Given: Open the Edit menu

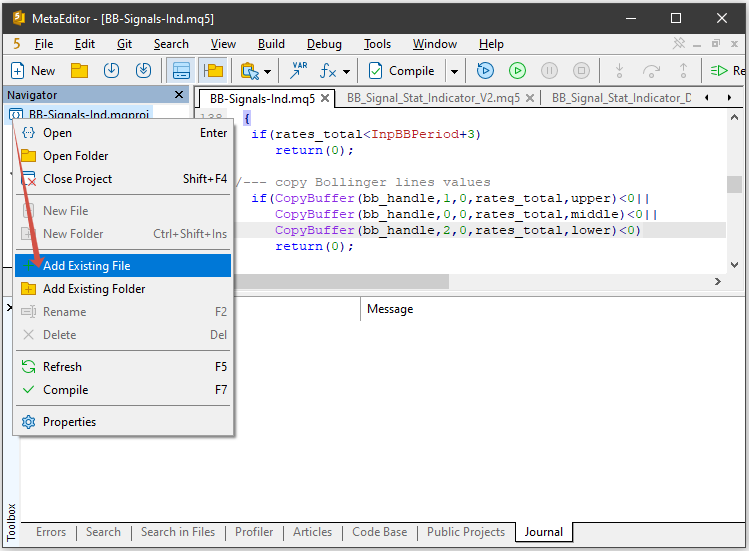Looking at the screenshot, I should 85,44.
